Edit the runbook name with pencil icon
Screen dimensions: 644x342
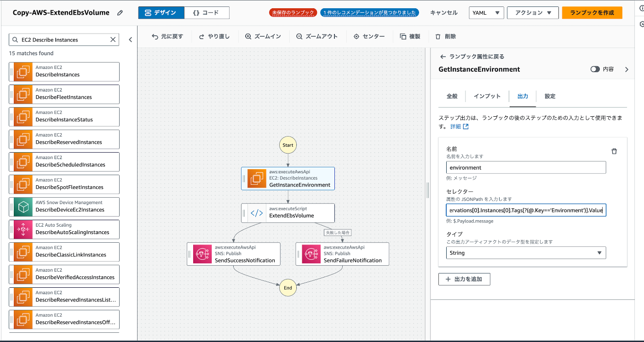tap(120, 13)
